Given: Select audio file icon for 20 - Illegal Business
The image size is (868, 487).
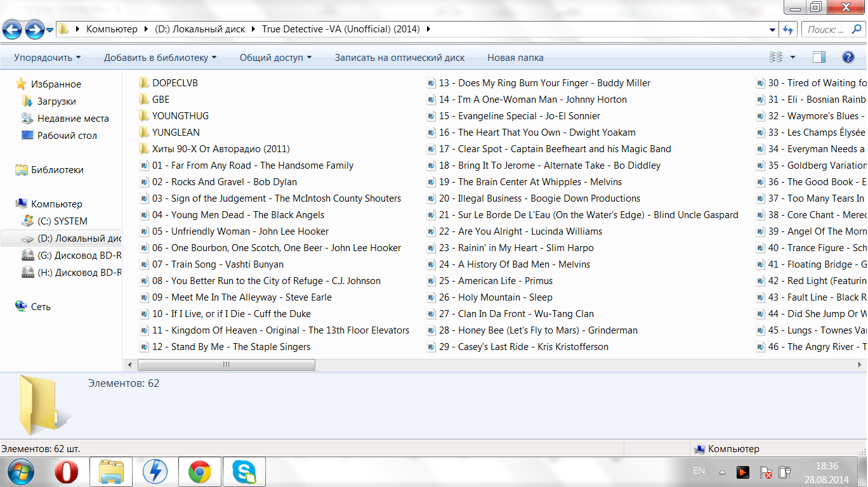Looking at the screenshot, I should 431,198.
